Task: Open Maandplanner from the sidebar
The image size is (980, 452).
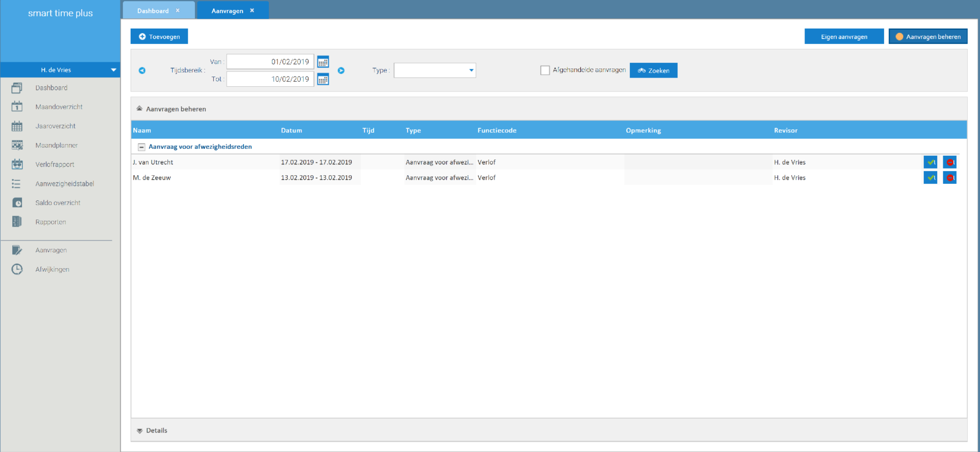Action: pyautogui.click(x=56, y=146)
